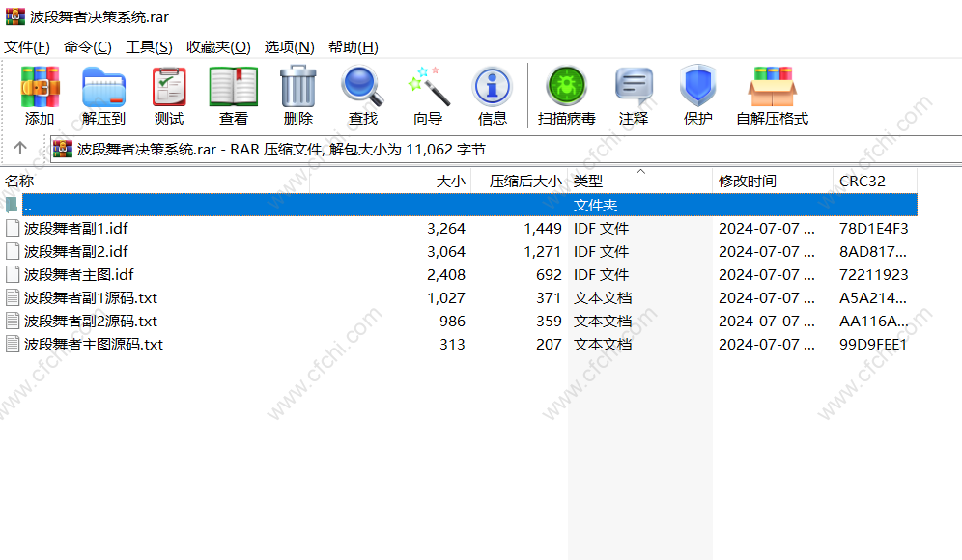Open the 文件(F) menu

pyautogui.click(x=27, y=47)
